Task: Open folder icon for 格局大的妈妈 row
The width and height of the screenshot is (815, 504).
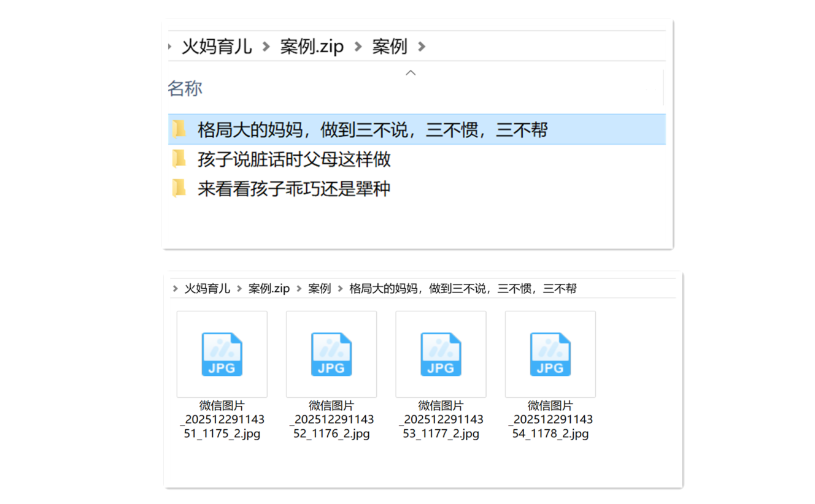Action: coord(179,129)
